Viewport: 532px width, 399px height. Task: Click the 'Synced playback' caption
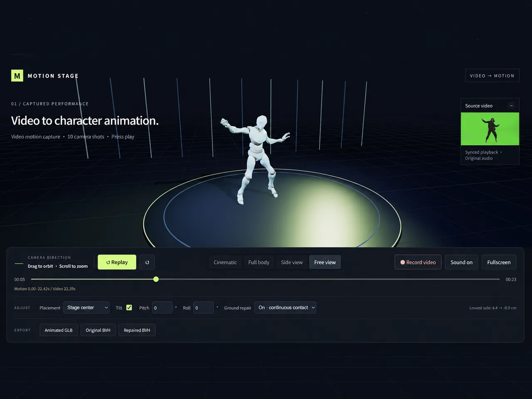tap(481, 152)
